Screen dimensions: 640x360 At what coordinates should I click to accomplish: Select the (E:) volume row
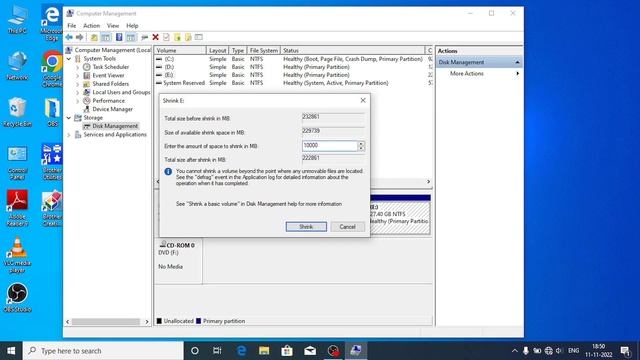pyautogui.click(x=294, y=75)
